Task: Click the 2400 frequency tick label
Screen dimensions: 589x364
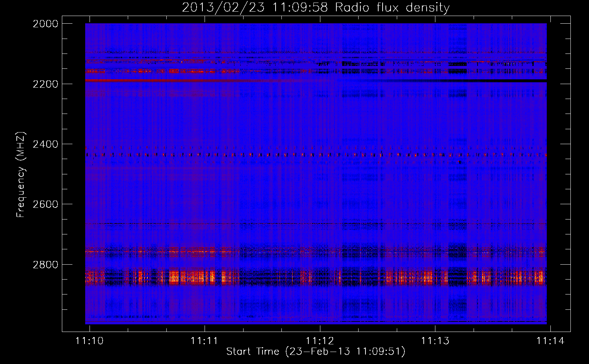Action: [x=46, y=144]
